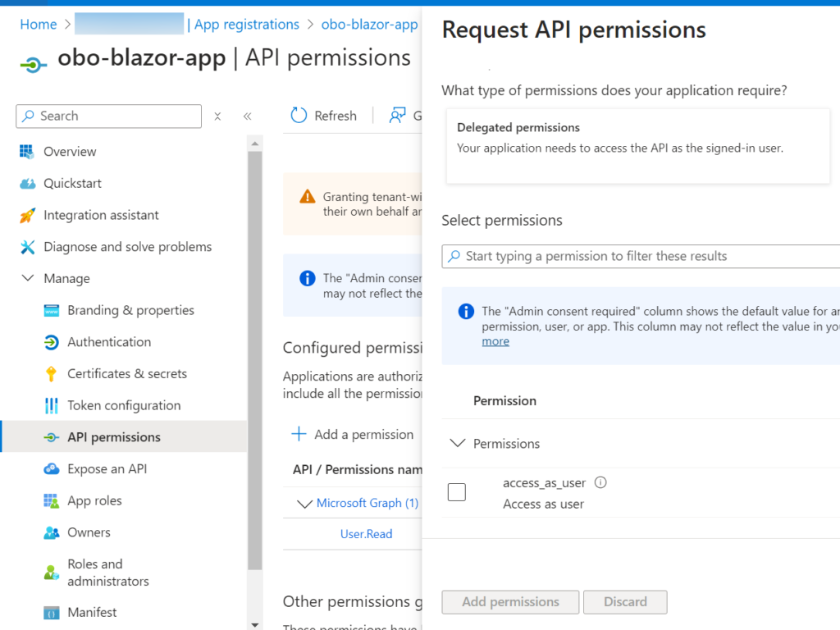Screen dimensions: 840x630
Task: Click the Refresh toolbar button
Action: tap(323, 115)
